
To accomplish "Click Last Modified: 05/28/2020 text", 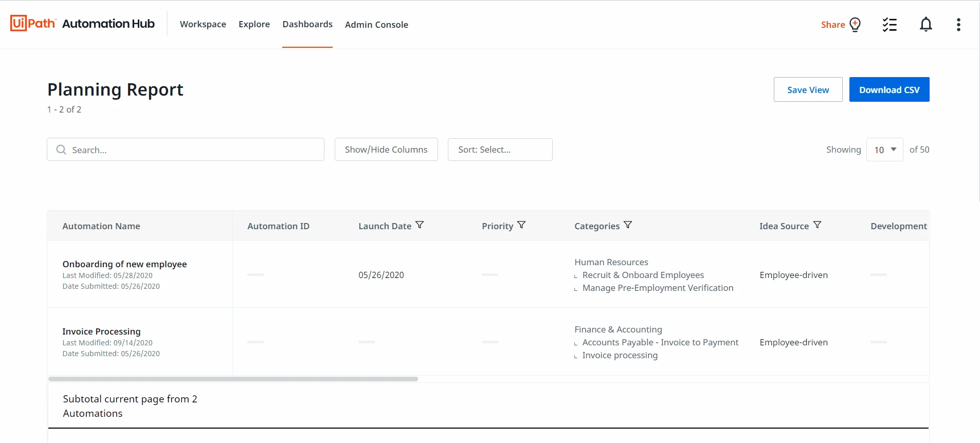I will click(107, 275).
